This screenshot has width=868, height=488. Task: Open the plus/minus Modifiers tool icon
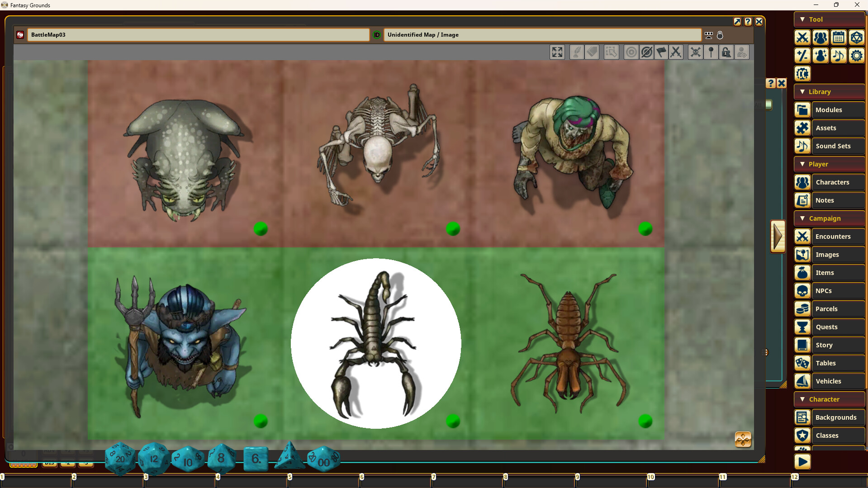point(802,56)
